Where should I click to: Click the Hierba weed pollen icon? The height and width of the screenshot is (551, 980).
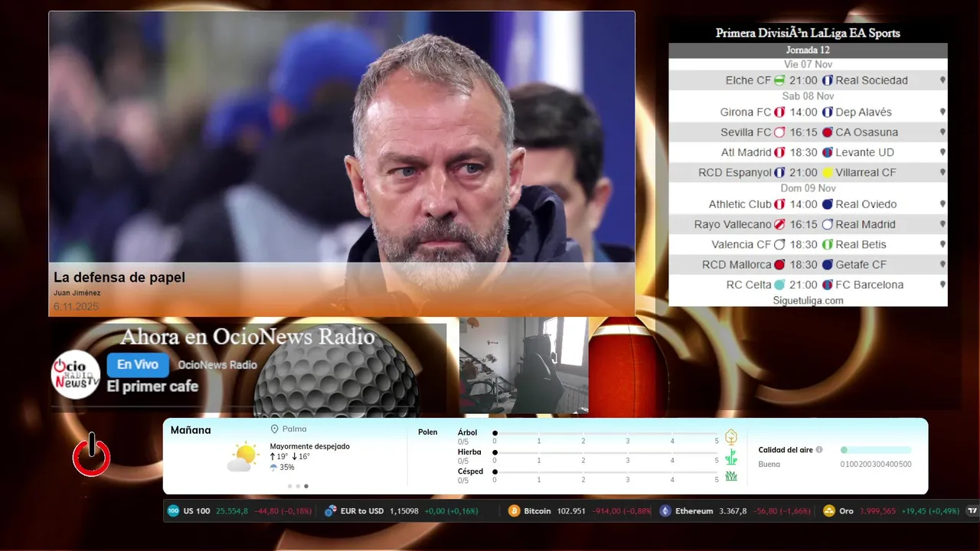click(x=731, y=457)
